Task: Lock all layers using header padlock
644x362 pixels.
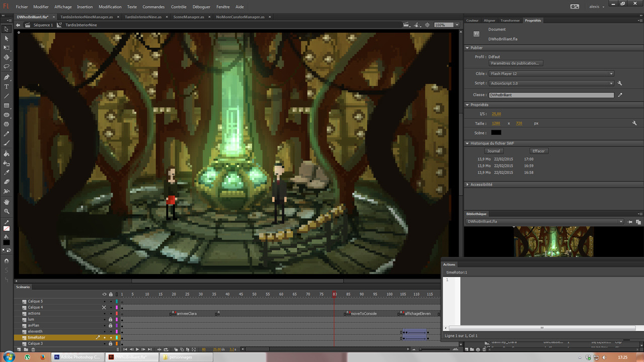Action: pyautogui.click(x=111, y=294)
